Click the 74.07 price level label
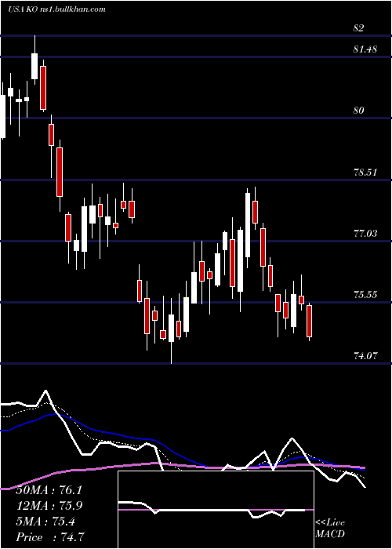 pos(365,356)
